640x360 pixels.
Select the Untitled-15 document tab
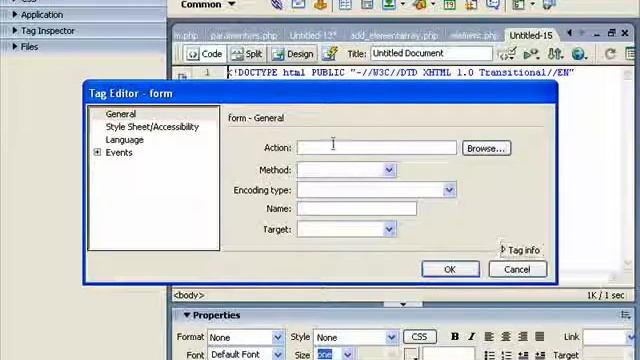[x=531, y=36]
